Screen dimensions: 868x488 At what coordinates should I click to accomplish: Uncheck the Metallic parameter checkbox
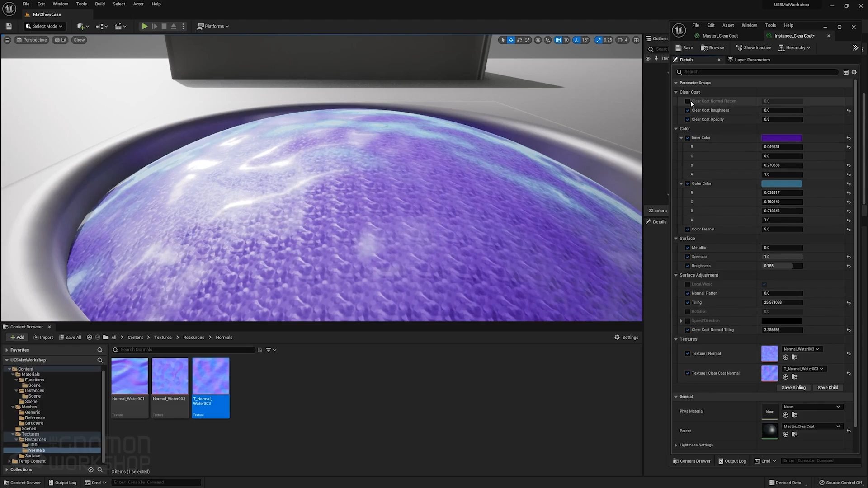pos(688,248)
